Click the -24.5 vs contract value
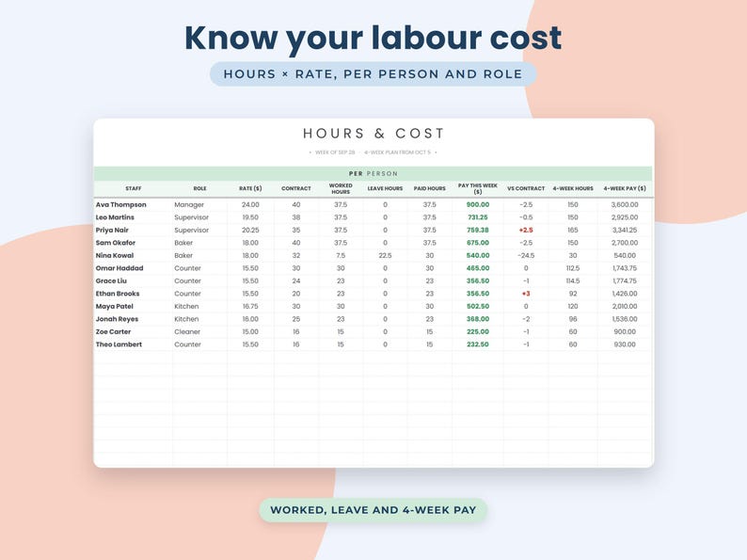 pyautogui.click(x=526, y=255)
